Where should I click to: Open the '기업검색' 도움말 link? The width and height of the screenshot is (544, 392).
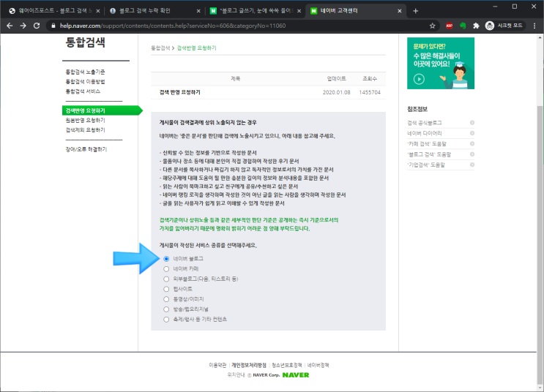pyautogui.click(x=426, y=165)
